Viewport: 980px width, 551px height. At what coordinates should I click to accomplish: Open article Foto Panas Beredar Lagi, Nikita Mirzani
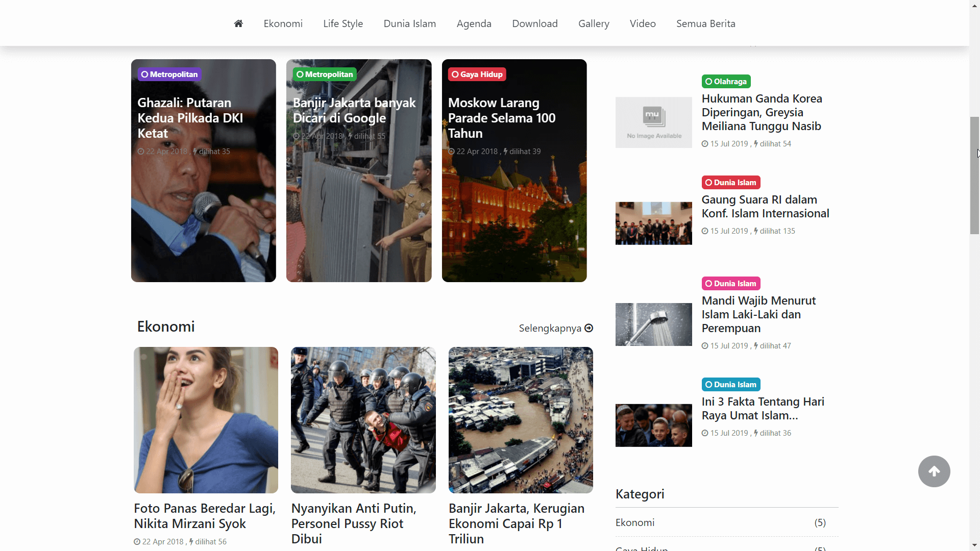[x=205, y=516]
